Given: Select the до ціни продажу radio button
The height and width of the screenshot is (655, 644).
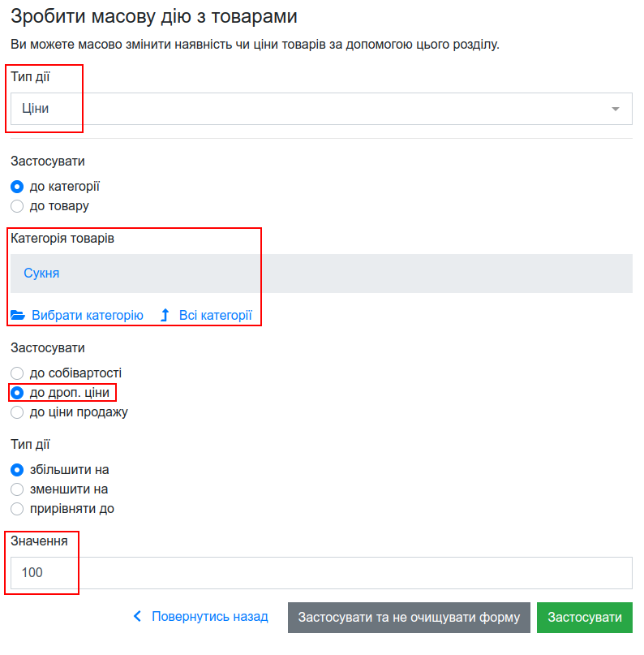Looking at the screenshot, I should tap(17, 412).
